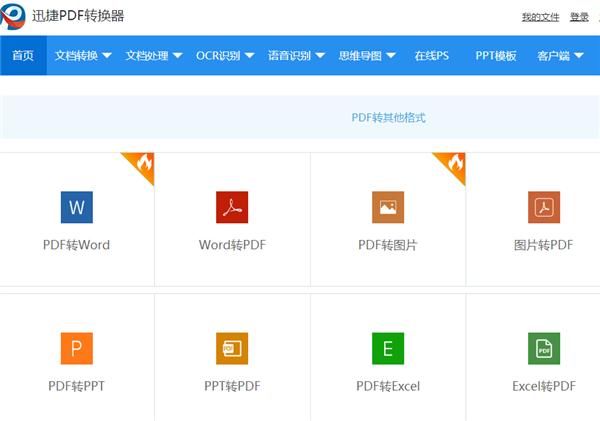
Task: Expand the 思维导图 dropdown arrow
Action: pyautogui.click(x=391, y=55)
